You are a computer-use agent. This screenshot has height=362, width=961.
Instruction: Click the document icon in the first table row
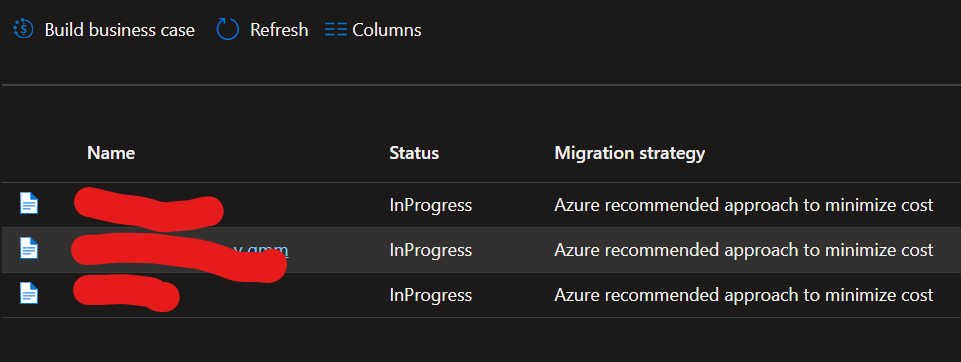pos(29,203)
